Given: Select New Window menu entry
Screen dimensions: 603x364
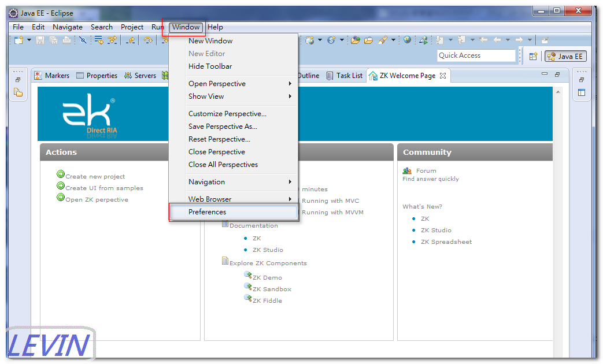Looking at the screenshot, I should [234, 41].
